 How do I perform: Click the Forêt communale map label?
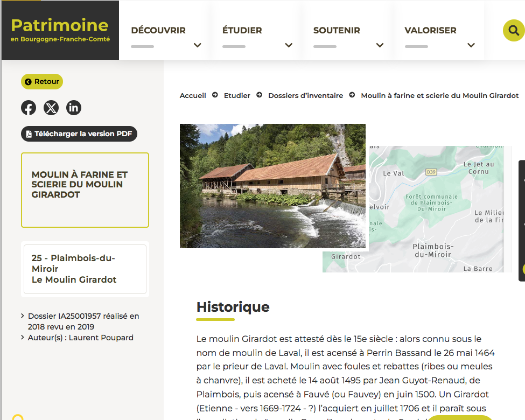pyautogui.click(x=432, y=202)
